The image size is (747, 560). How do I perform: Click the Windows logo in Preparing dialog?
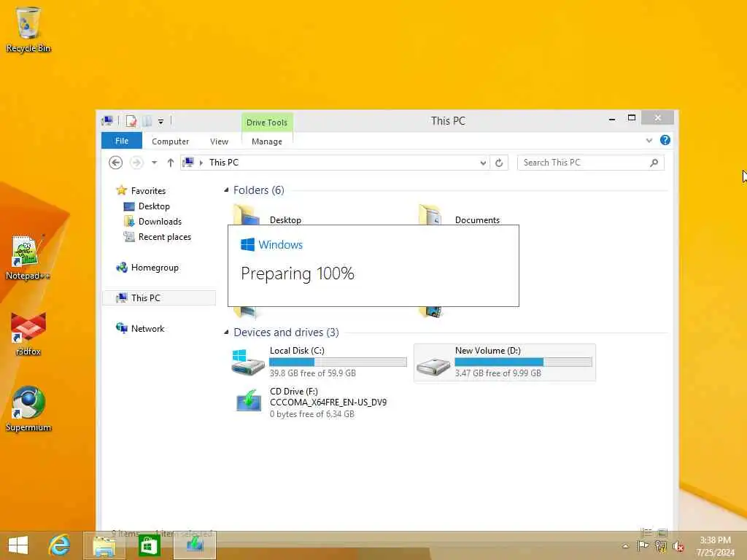tap(248, 245)
